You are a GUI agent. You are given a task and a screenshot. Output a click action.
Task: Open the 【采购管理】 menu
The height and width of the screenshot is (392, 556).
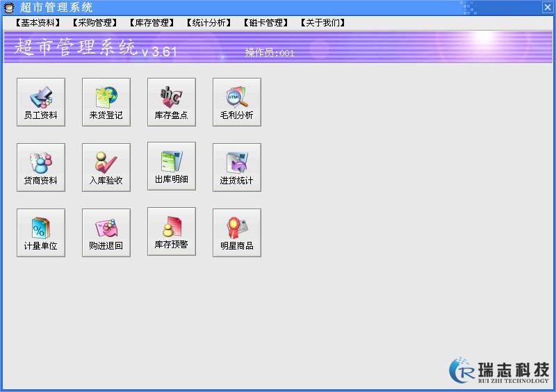[95, 23]
